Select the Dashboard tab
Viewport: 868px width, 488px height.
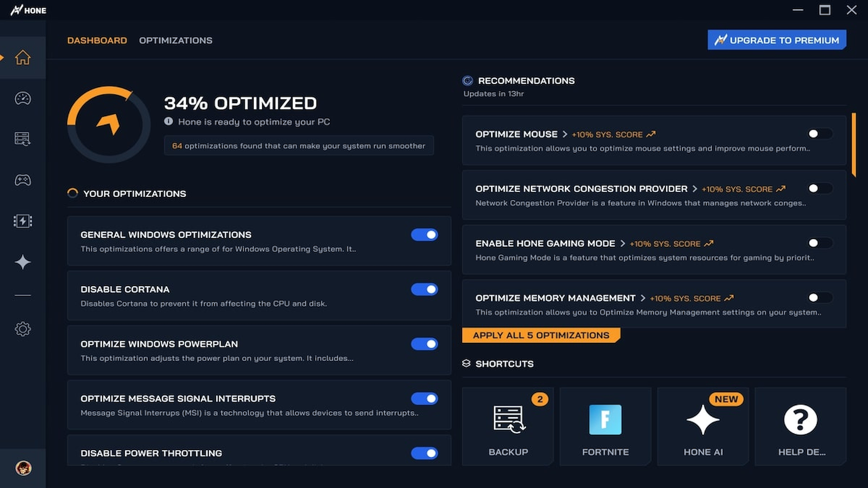click(97, 40)
